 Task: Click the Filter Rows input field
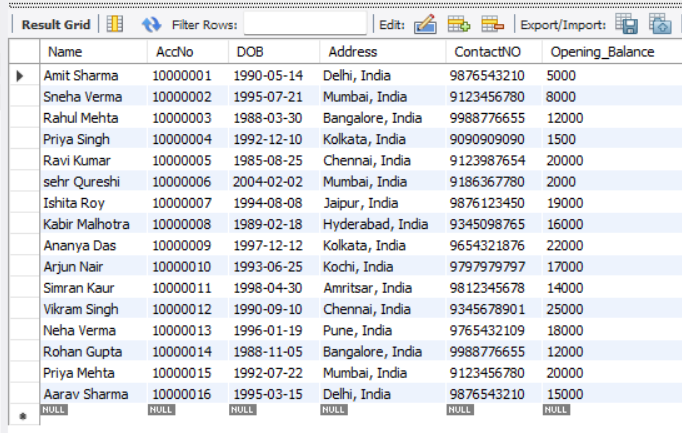point(305,24)
